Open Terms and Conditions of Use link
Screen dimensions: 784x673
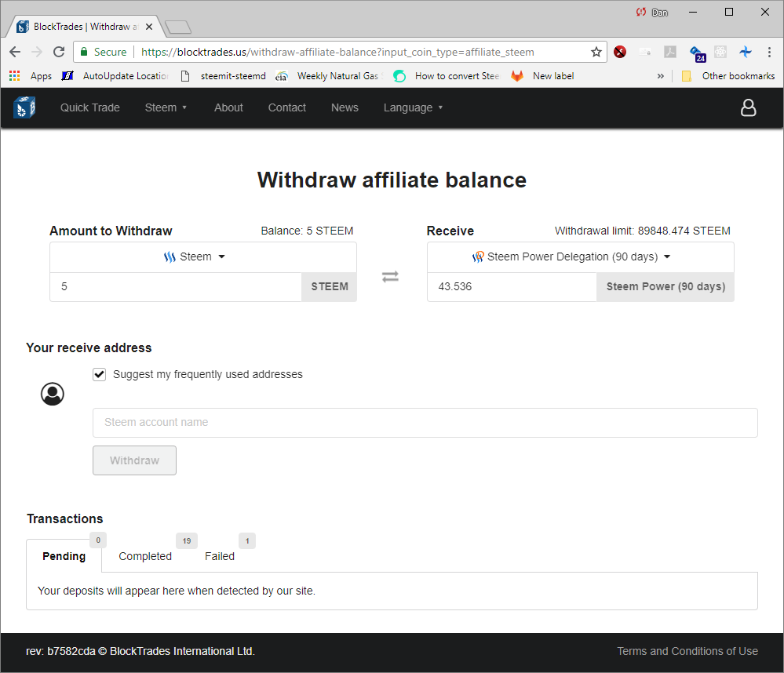(687, 651)
